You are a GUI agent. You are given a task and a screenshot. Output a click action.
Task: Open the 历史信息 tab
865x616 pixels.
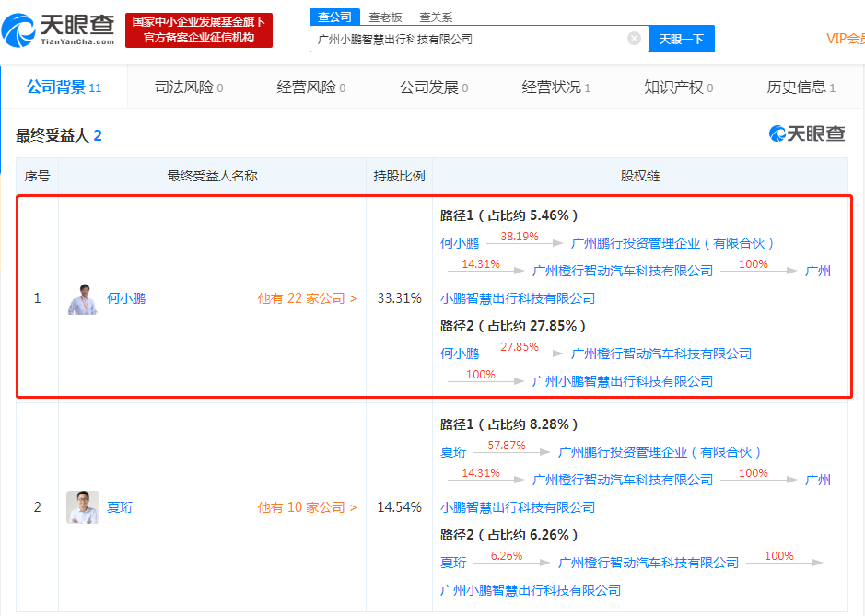click(801, 87)
